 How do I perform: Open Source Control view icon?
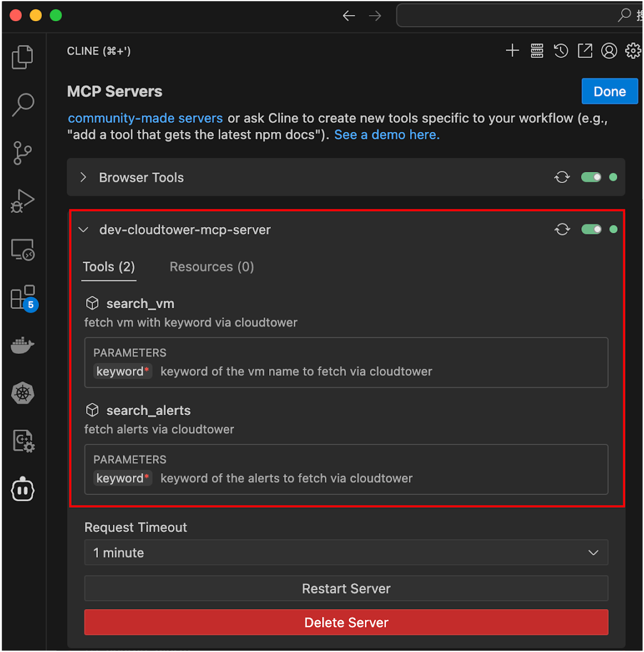22,153
